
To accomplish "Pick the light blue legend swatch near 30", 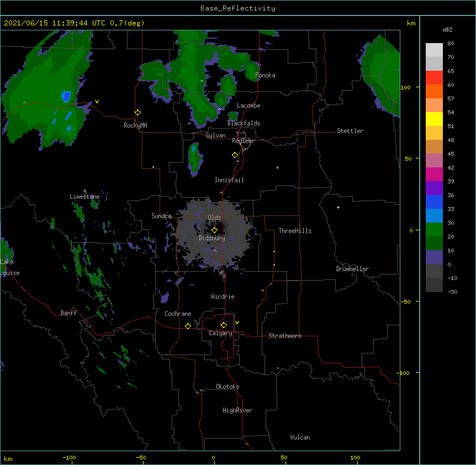I will pyautogui.click(x=434, y=215).
